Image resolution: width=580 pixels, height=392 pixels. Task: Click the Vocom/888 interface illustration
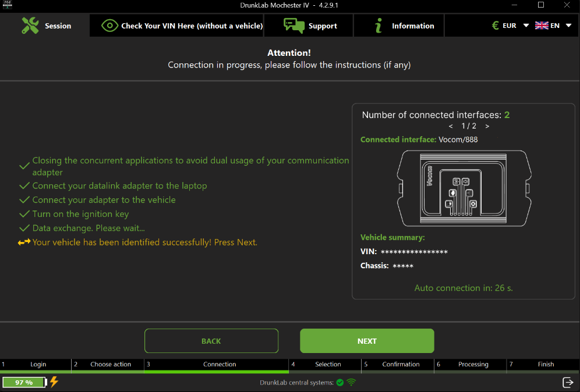point(464,188)
